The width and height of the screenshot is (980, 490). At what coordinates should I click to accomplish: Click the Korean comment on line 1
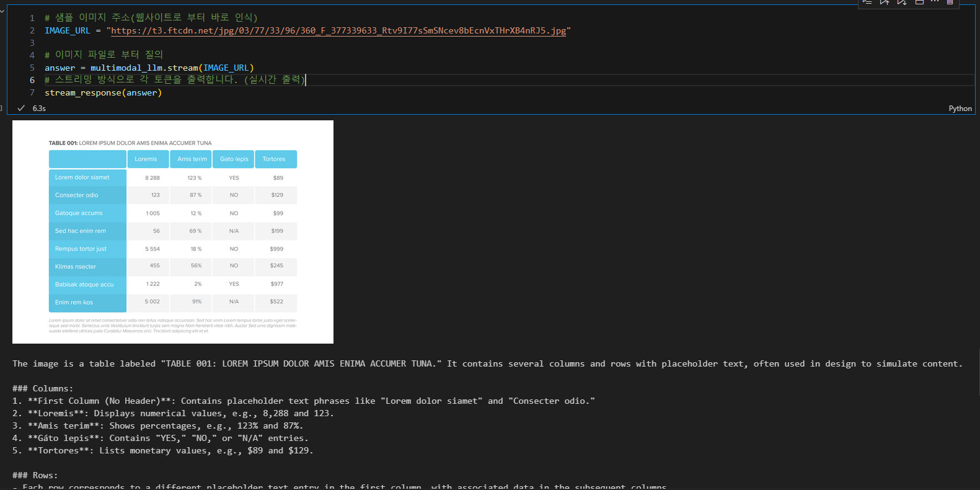click(x=151, y=17)
